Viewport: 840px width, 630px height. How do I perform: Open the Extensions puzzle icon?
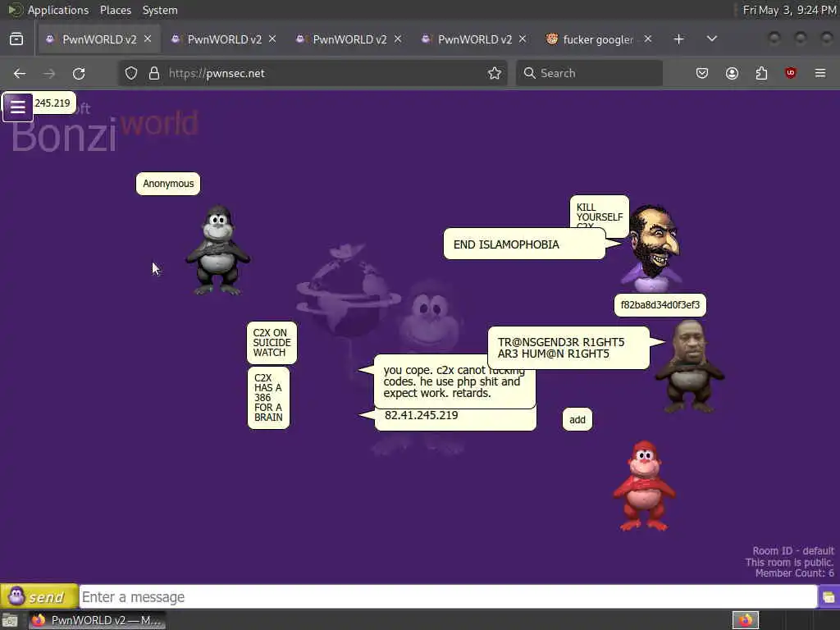tap(761, 73)
